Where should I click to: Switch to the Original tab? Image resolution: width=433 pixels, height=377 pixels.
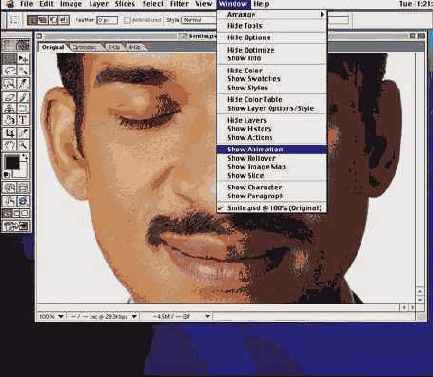[x=53, y=47]
